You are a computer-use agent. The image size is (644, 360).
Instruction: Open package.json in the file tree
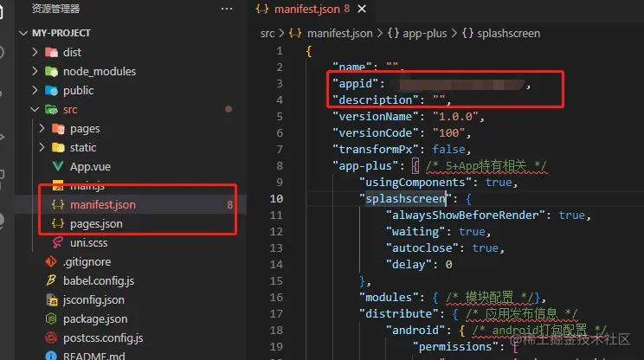point(95,319)
